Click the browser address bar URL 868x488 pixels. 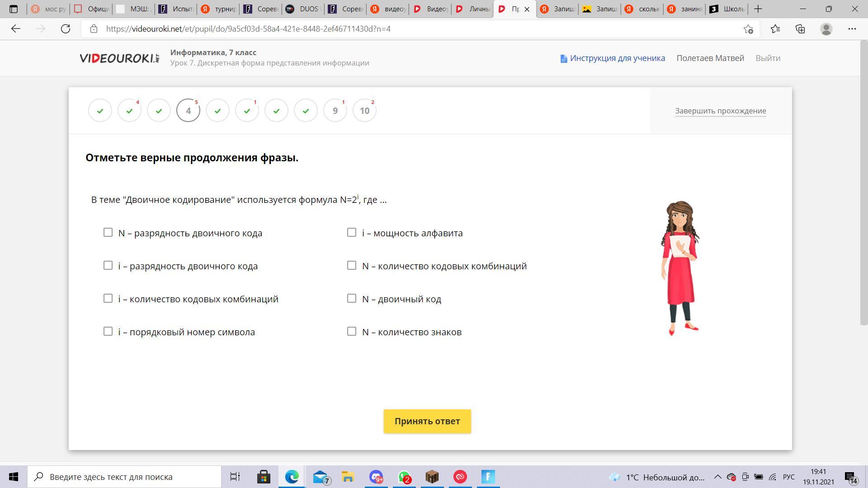tap(248, 29)
